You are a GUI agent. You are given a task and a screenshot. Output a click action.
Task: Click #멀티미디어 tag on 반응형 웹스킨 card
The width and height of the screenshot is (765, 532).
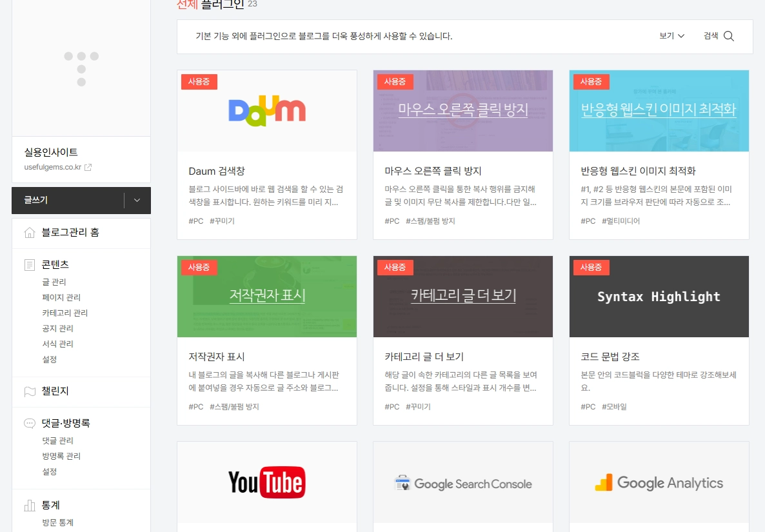(621, 221)
